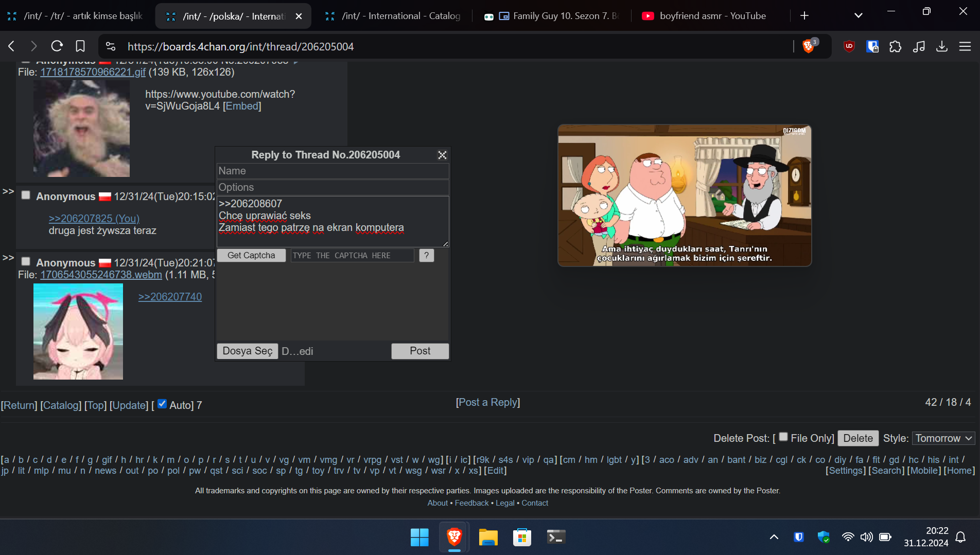Click the Family Guy picture-in-picture video

point(685,195)
